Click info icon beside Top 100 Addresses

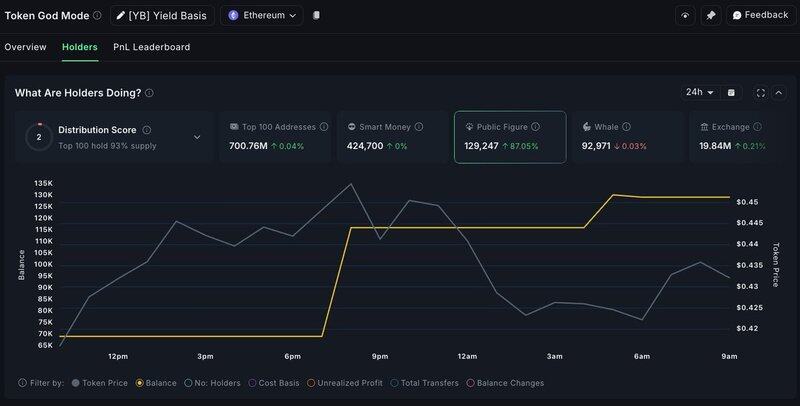[x=324, y=128]
